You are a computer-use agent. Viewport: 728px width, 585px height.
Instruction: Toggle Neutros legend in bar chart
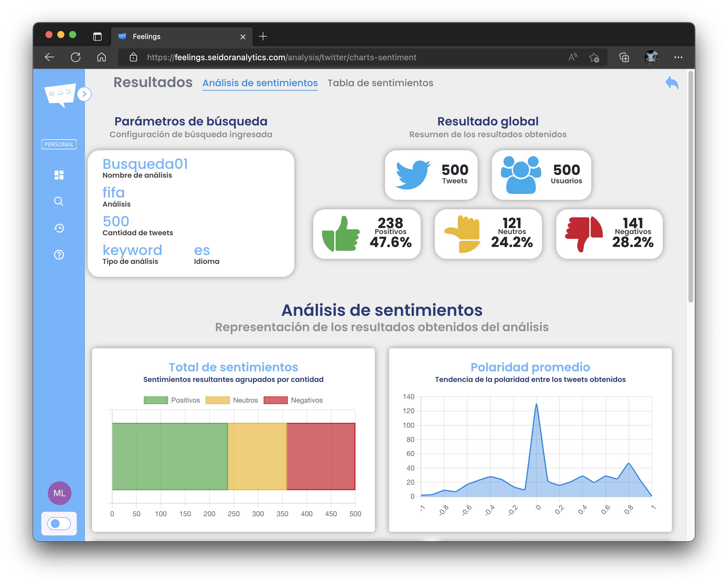click(232, 400)
